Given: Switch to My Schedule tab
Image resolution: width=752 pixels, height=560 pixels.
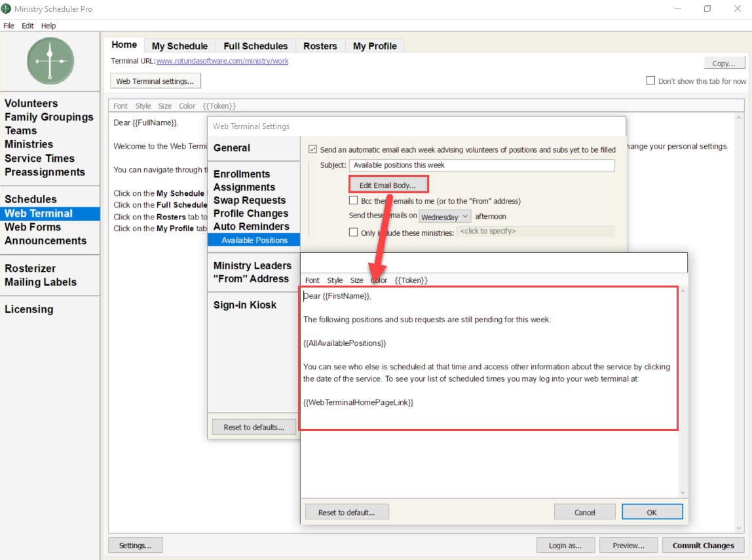Looking at the screenshot, I should [x=180, y=46].
